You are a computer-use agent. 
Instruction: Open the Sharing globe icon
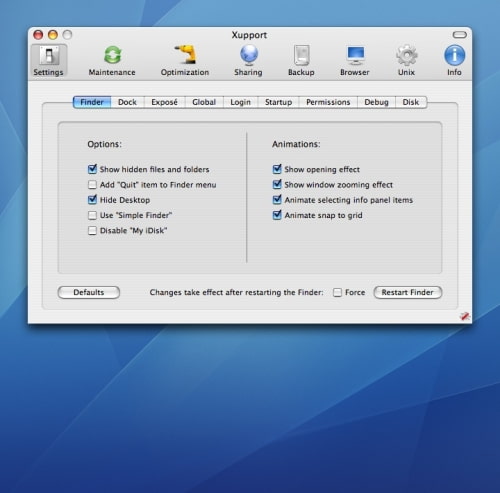(x=249, y=54)
